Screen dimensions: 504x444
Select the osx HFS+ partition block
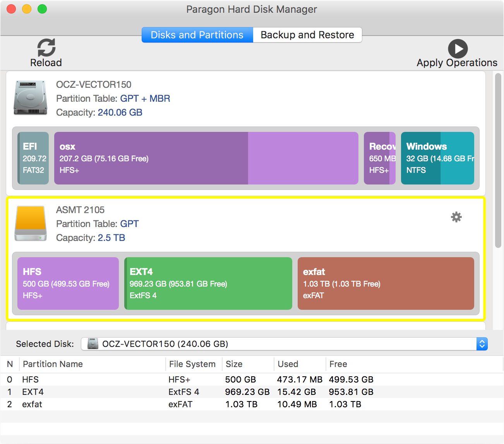(206, 158)
